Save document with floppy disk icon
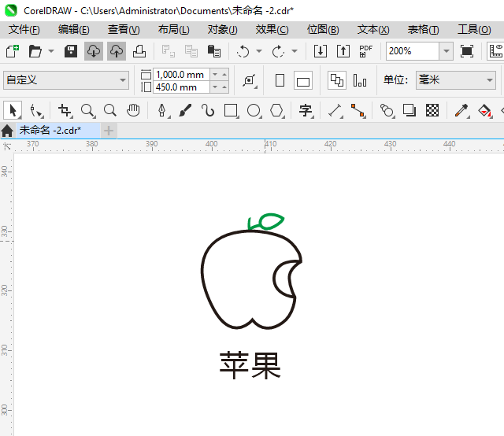The width and height of the screenshot is (504, 436). pos(71,51)
